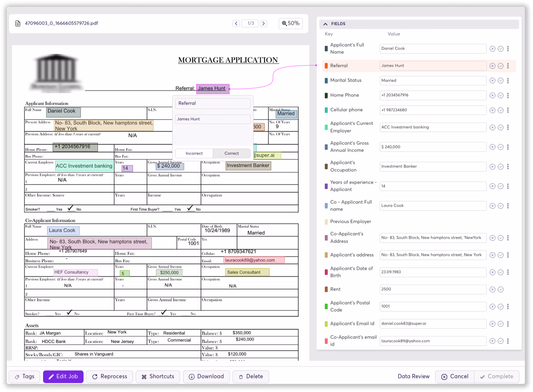This screenshot has height=392, width=533.
Task: Delete the job
Action: [251, 376]
